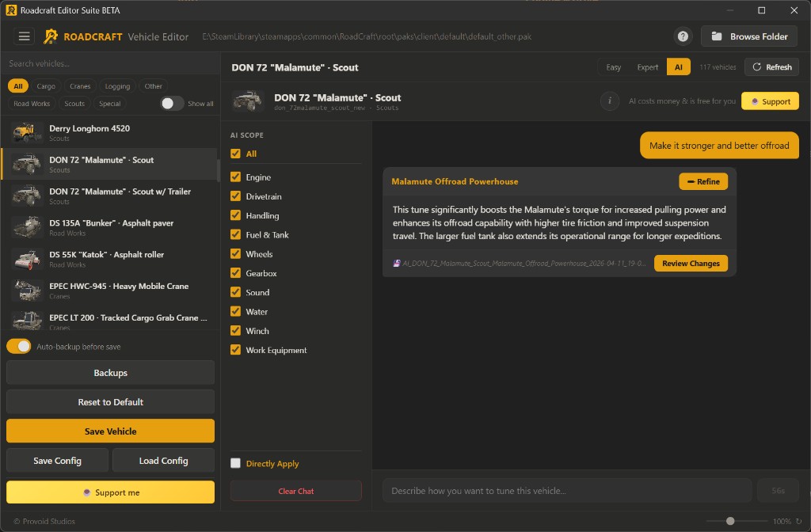811x532 pixels.
Task: Open the hamburger menu
Action: click(x=25, y=36)
